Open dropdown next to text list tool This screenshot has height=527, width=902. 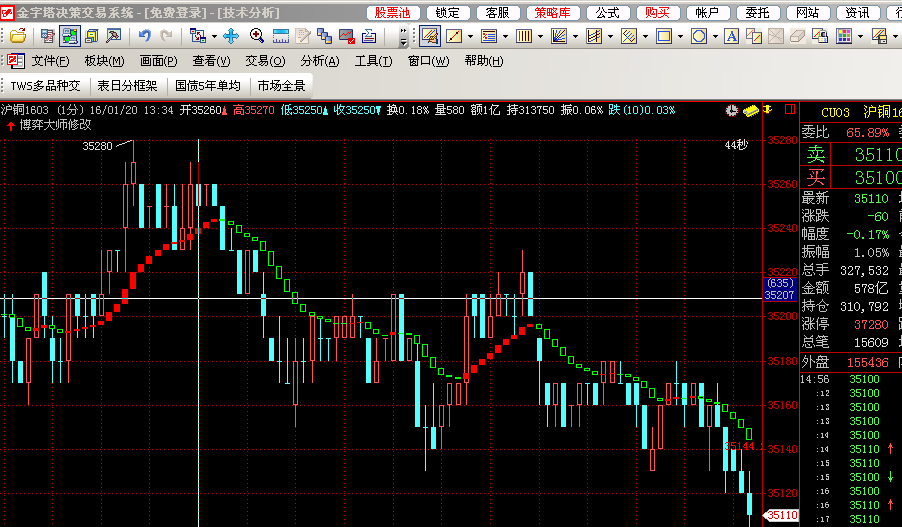click(505, 37)
